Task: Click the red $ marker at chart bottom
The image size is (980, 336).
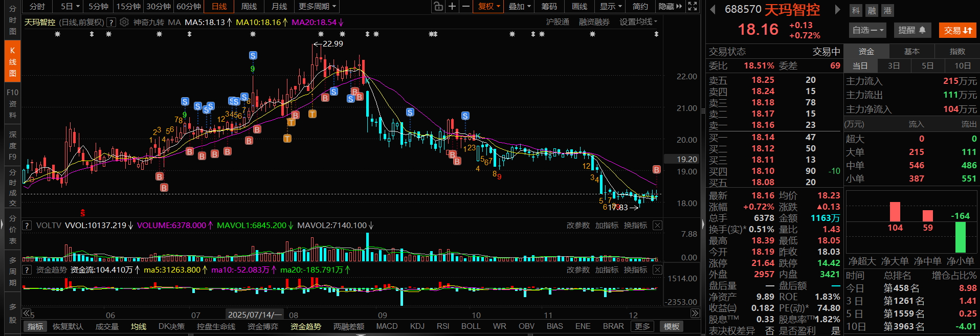Action: [83, 213]
